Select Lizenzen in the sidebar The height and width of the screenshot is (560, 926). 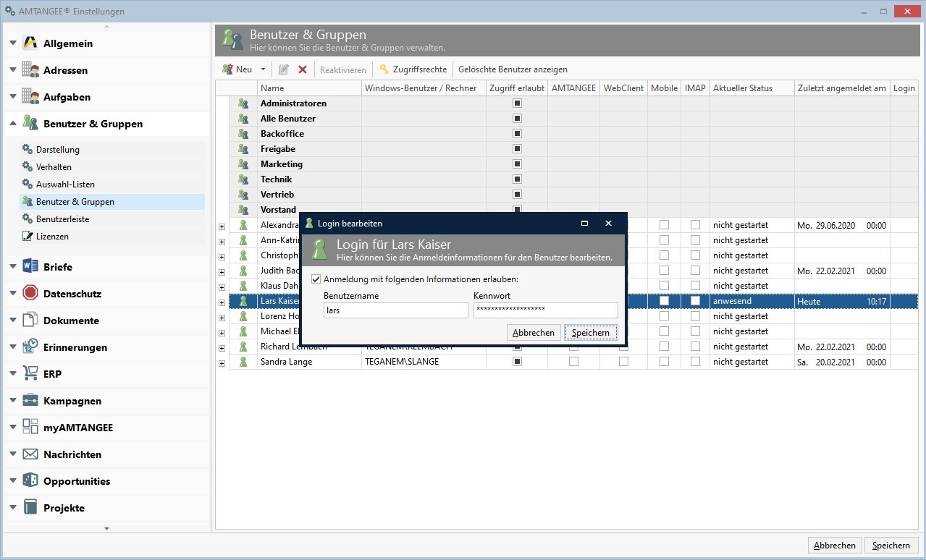52,237
